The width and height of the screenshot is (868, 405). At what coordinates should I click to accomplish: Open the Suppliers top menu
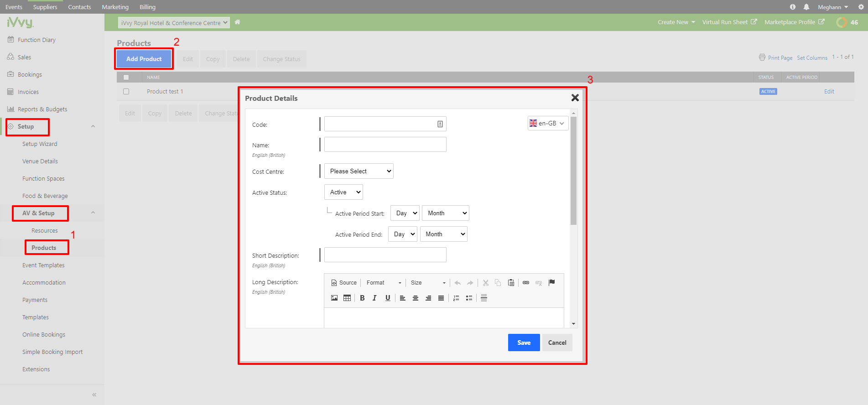pyautogui.click(x=45, y=7)
